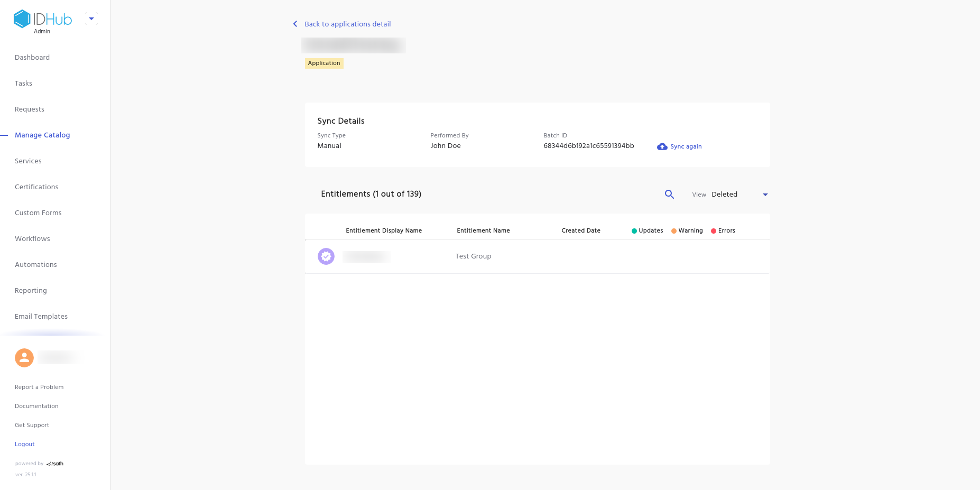The width and height of the screenshot is (980, 490).
Task: Open the dropdown arrow beside IDHub logo
Action: (91, 19)
